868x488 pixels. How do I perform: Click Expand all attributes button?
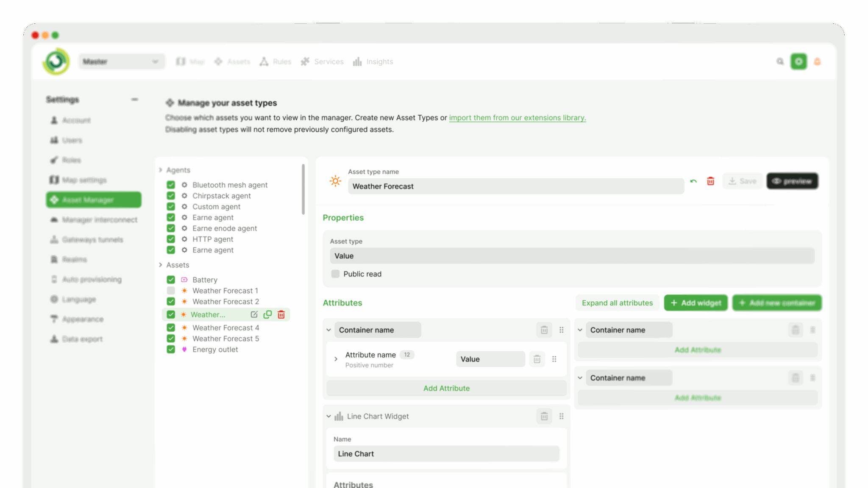pos(617,303)
